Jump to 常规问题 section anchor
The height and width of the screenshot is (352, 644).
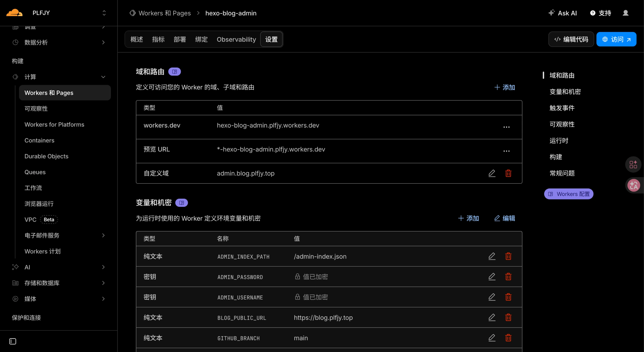[562, 173]
